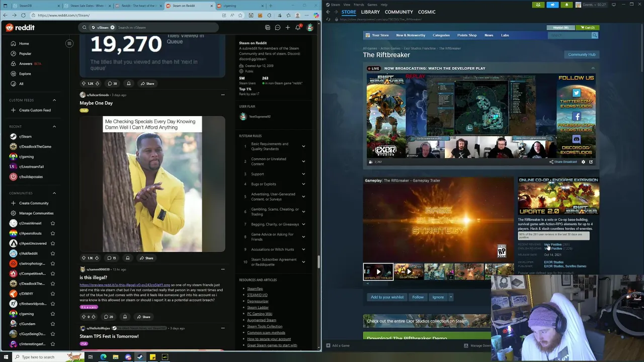Open the Games menu in Steam
This screenshot has height=362, width=644.
[372, 5]
